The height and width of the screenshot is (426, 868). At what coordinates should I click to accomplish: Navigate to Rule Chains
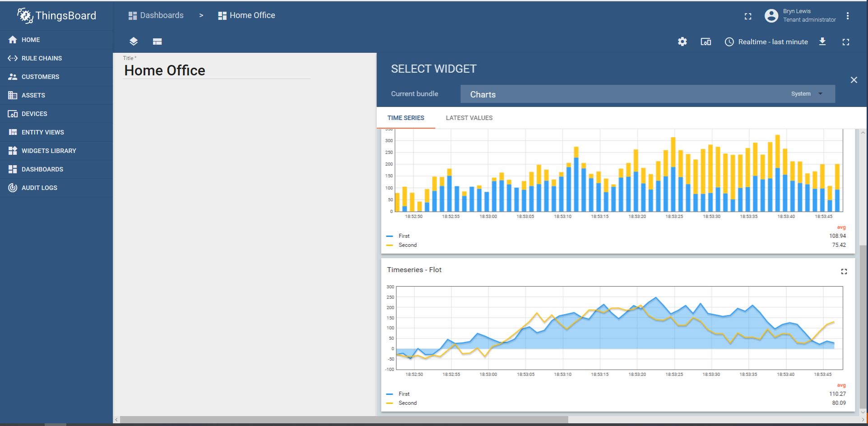click(42, 58)
